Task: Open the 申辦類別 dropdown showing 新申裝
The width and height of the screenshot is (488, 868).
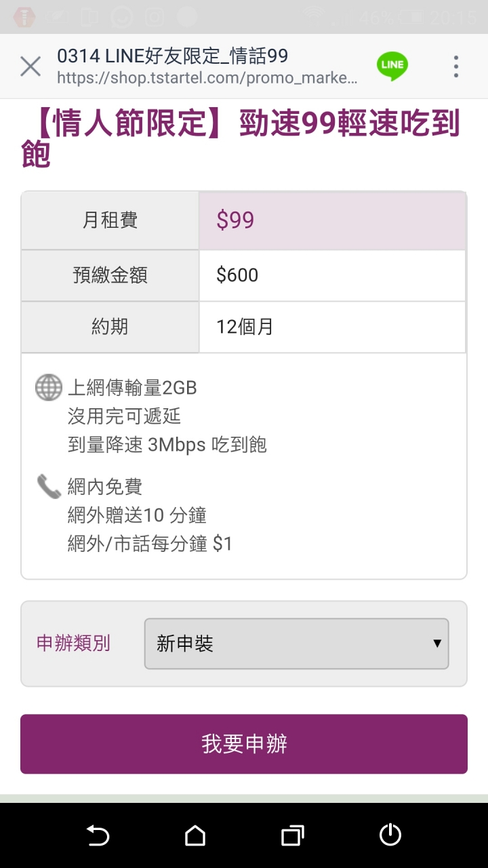Action: point(296,644)
